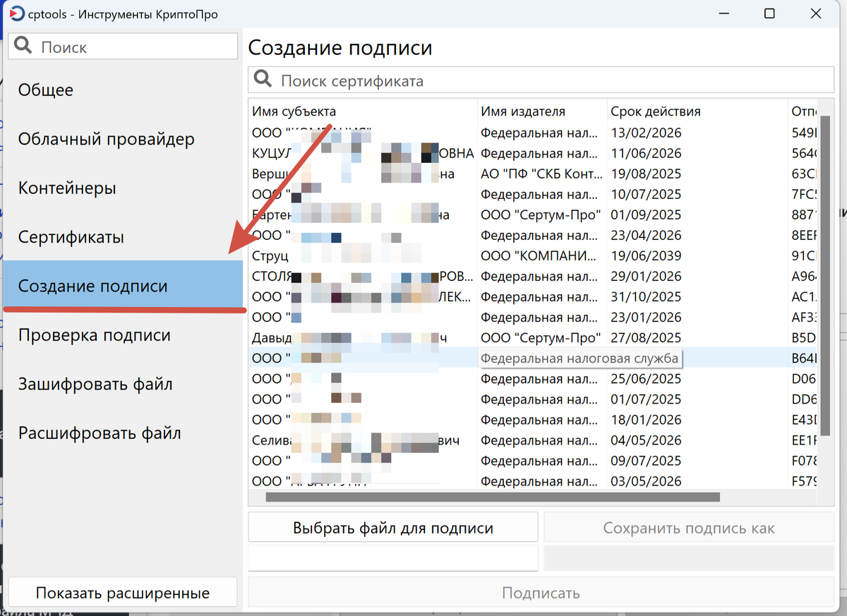Click the Подписать button
This screenshot has height=616, width=847.
[x=541, y=593]
